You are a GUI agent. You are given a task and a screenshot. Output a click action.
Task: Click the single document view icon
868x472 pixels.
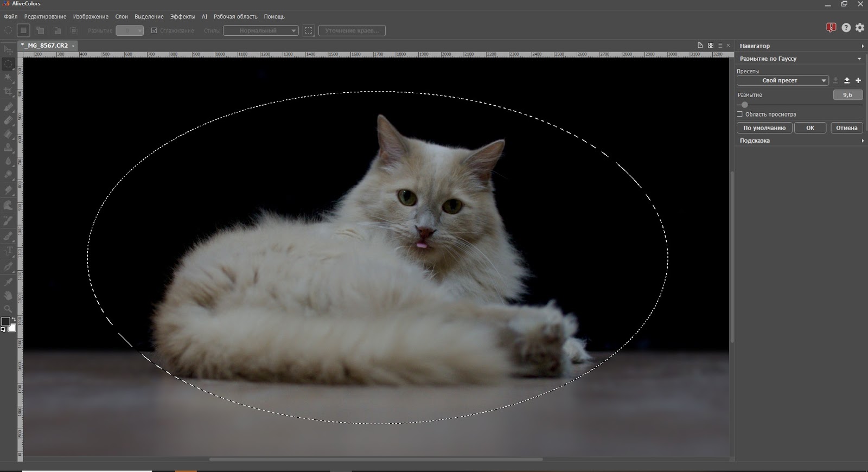(700, 46)
